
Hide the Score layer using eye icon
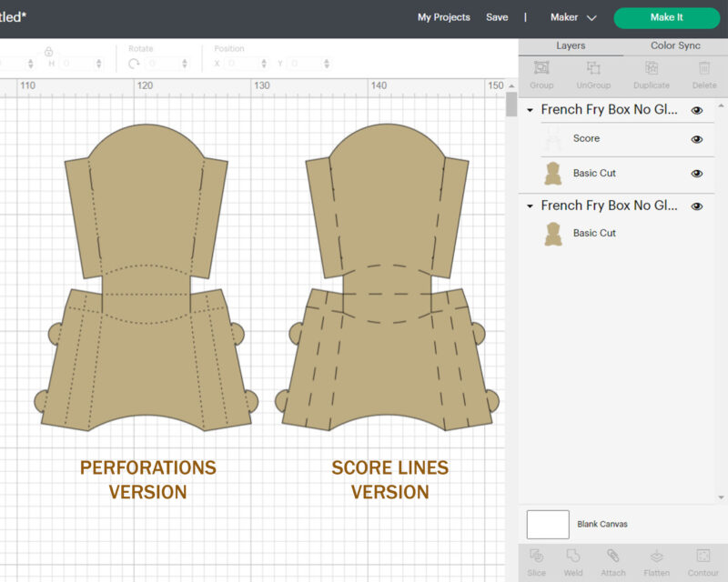(x=697, y=139)
